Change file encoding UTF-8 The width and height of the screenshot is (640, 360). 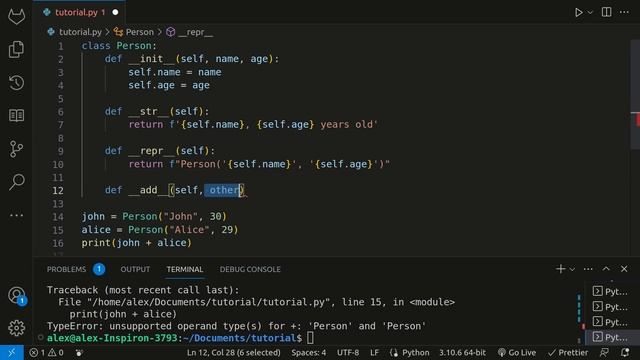click(348, 352)
